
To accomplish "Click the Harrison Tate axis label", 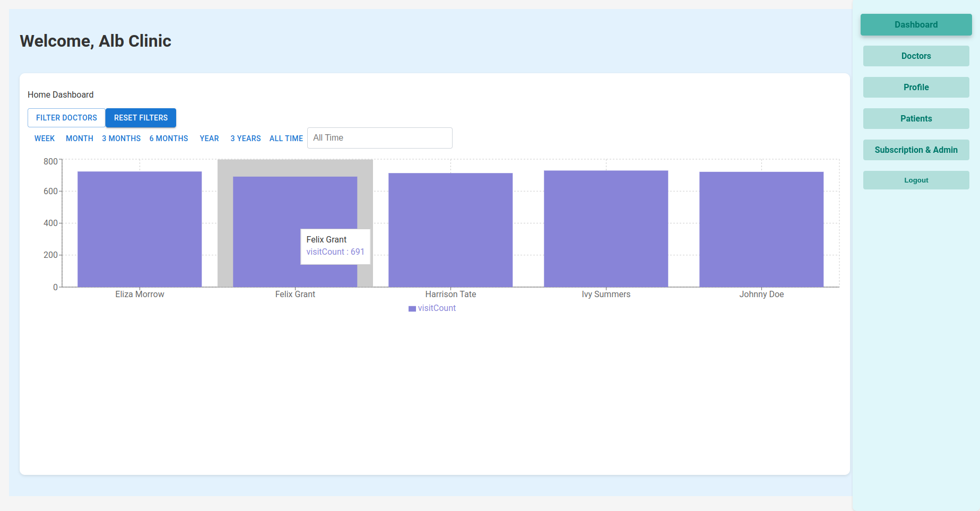I will (x=450, y=295).
